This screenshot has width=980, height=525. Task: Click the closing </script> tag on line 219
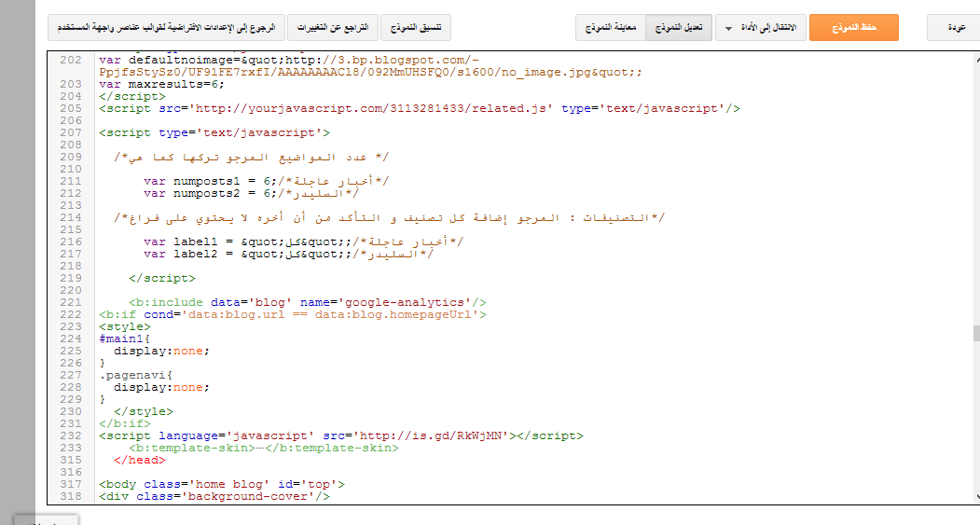point(162,278)
